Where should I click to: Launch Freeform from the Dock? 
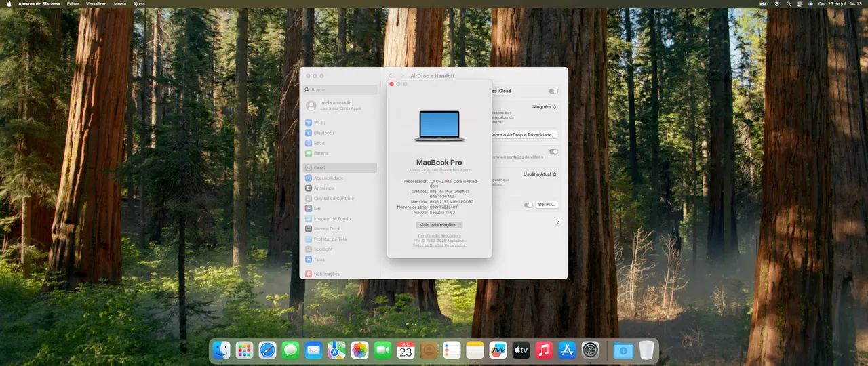498,350
